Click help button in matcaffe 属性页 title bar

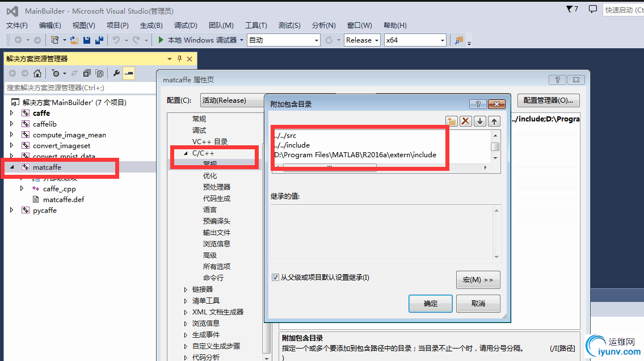tap(557, 79)
